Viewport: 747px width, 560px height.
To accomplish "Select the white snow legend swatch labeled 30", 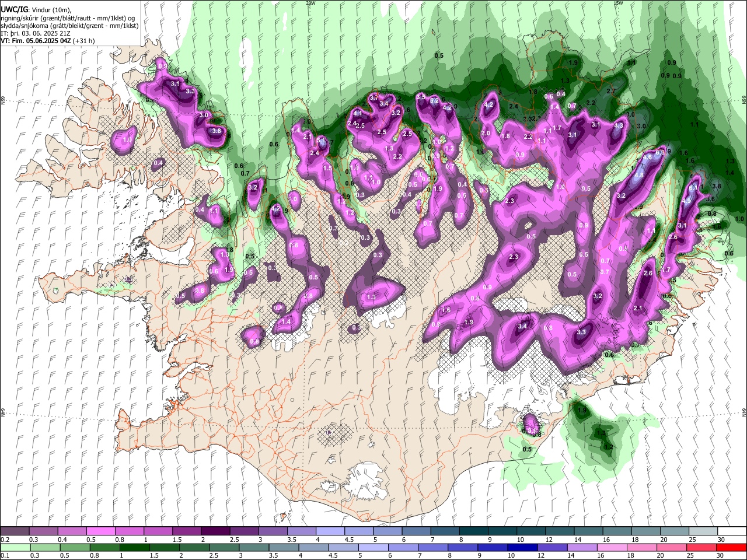I will point(732,531).
